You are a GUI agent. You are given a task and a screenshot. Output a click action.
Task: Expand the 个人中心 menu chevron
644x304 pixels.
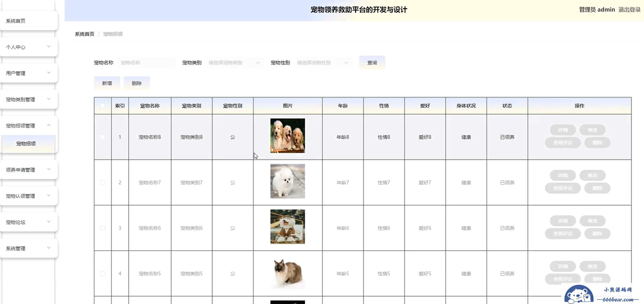(x=49, y=47)
